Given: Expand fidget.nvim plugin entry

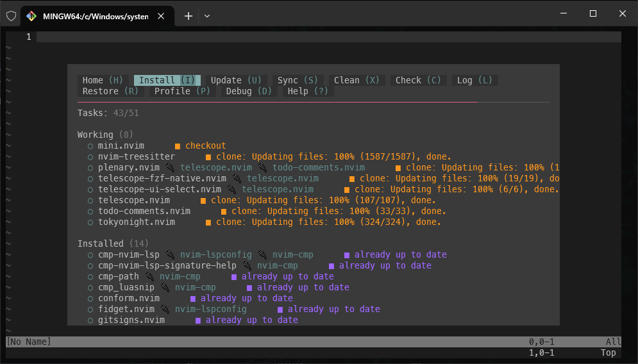Looking at the screenshot, I should click(126, 309).
